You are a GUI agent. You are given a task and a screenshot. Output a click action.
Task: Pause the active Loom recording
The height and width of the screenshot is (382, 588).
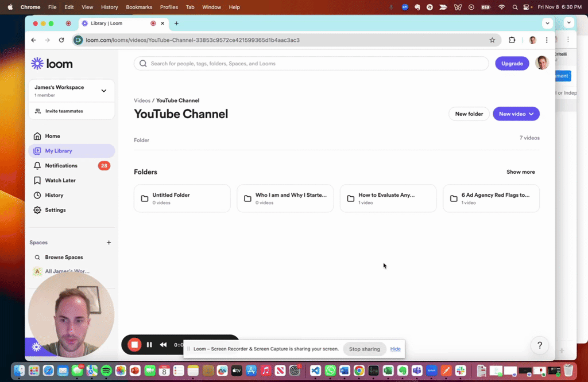(x=149, y=345)
